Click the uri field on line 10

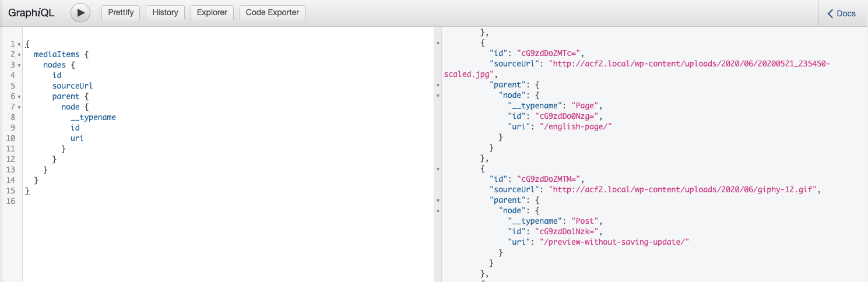tap(77, 138)
